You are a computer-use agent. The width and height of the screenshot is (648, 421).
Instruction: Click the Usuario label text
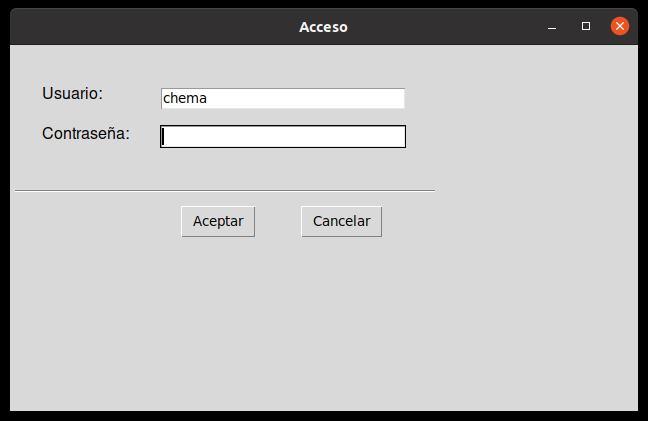(72, 93)
